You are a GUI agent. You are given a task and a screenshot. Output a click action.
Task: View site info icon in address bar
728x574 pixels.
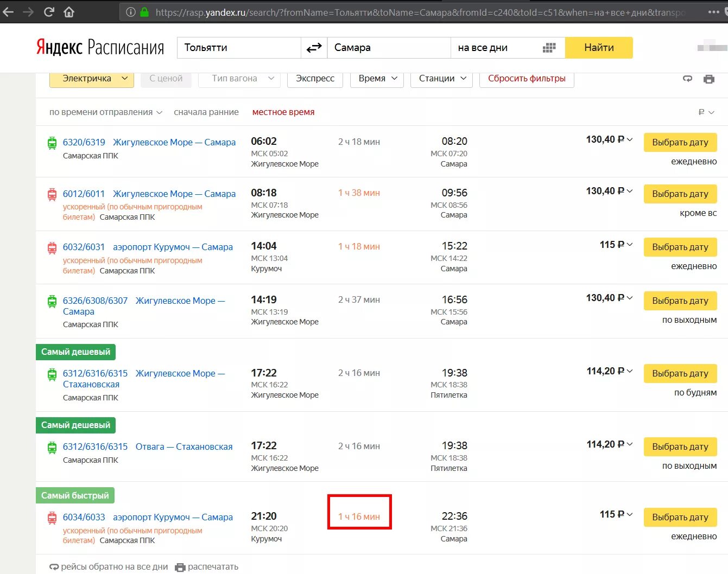[x=130, y=12]
